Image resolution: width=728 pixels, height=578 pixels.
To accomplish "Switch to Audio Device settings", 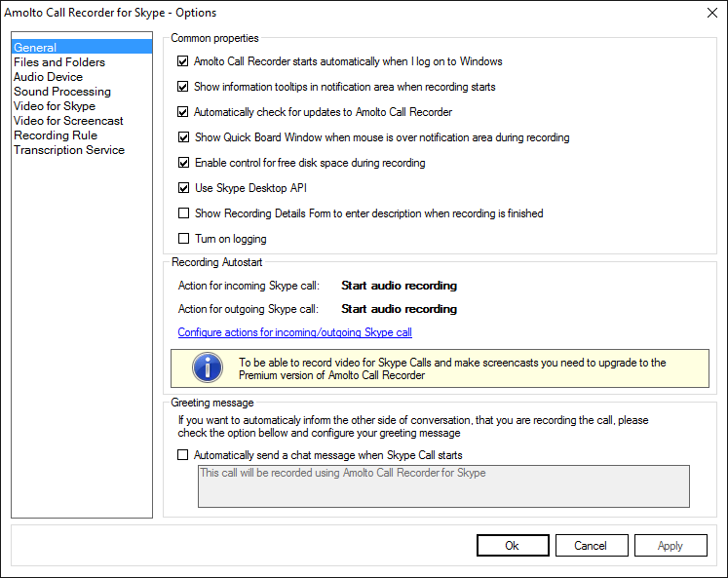I will click(x=82, y=77).
